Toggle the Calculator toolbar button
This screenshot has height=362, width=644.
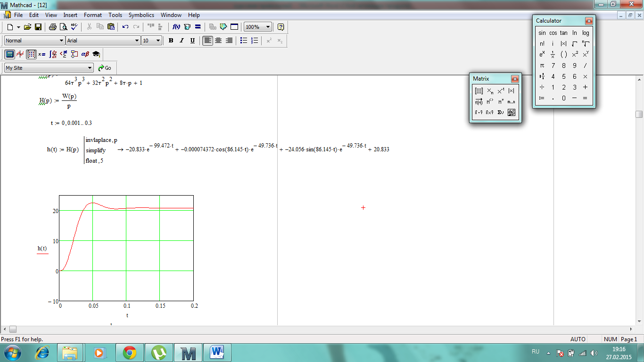click(9, 54)
